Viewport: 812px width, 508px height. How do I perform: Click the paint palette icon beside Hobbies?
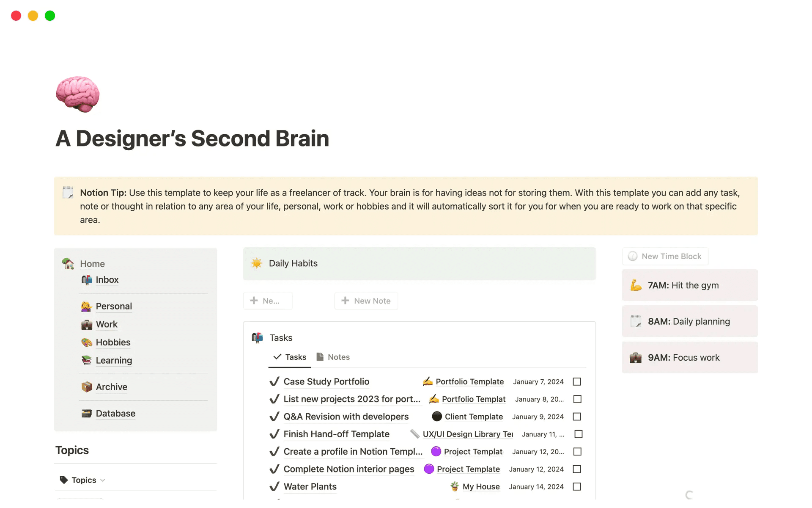coord(87,342)
